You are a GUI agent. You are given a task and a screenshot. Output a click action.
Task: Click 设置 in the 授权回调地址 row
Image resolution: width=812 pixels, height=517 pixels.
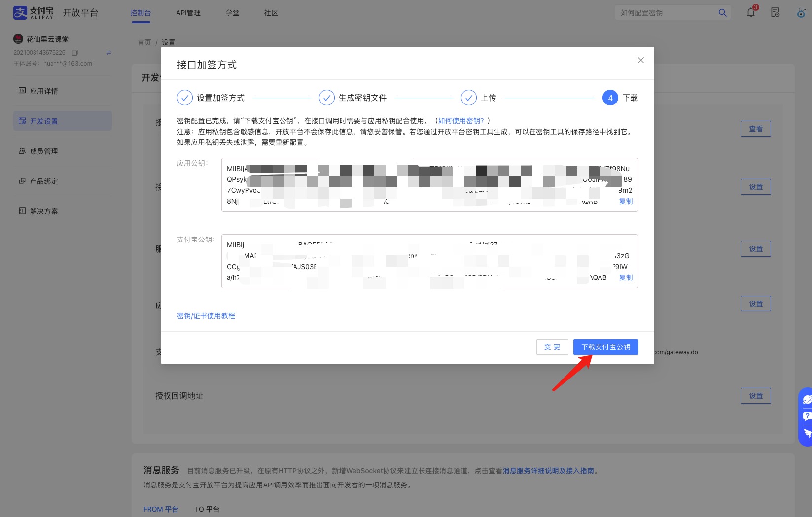coord(756,396)
